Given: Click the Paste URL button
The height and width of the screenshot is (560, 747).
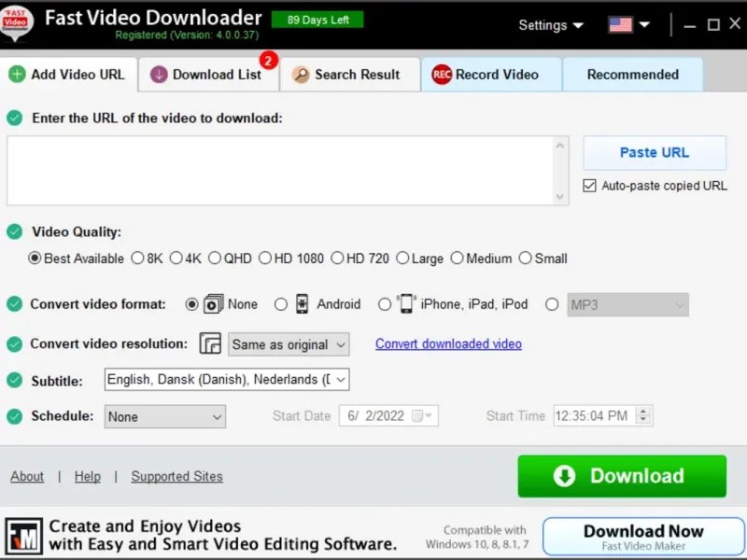Looking at the screenshot, I should click(655, 152).
